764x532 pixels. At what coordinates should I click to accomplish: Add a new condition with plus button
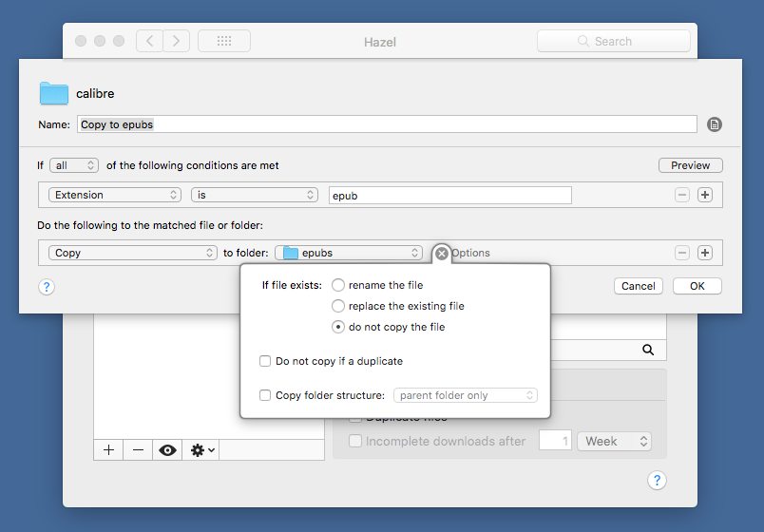[705, 195]
